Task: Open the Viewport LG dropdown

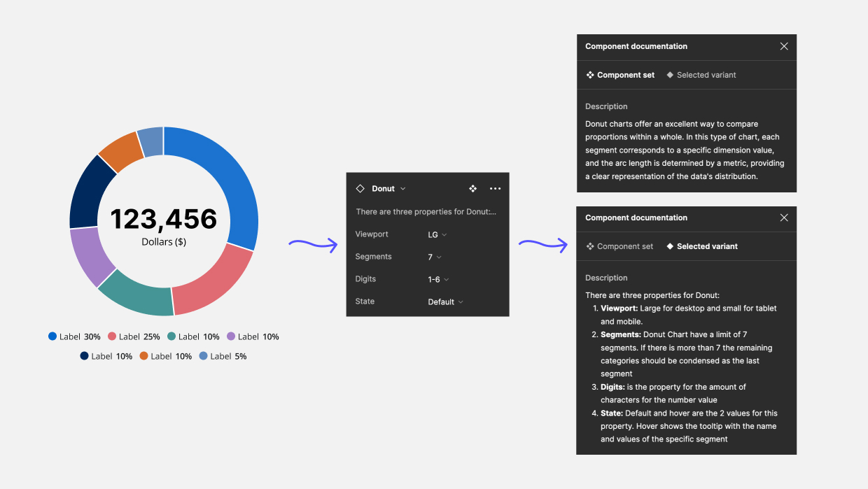Action: click(437, 234)
